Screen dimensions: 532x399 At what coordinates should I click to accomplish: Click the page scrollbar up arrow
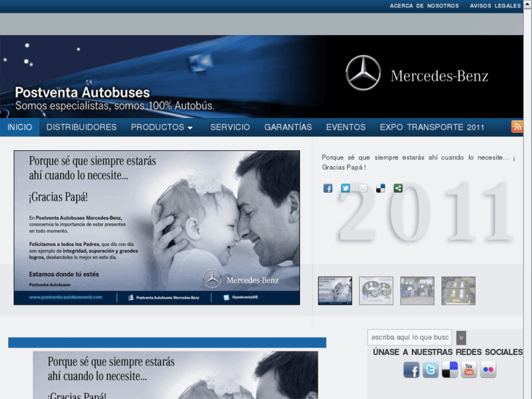[528, 3]
